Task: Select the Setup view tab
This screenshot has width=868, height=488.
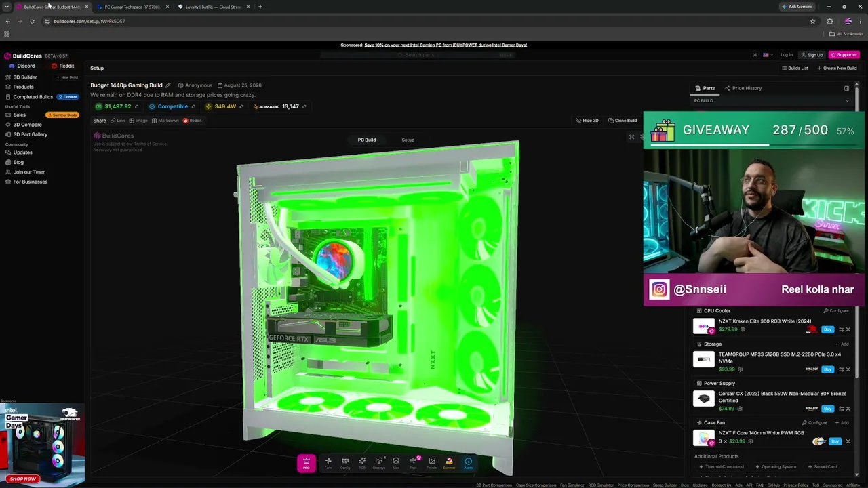Action: (x=408, y=140)
